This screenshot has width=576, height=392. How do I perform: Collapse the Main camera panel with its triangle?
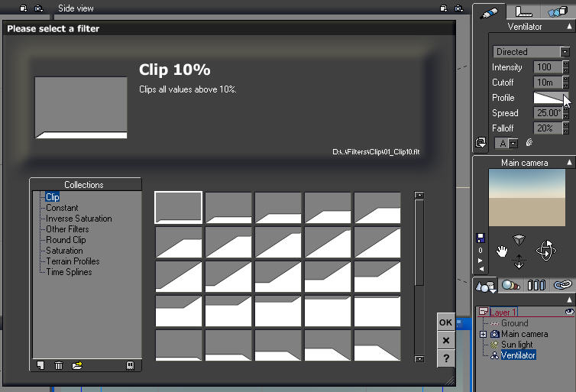tap(569, 162)
